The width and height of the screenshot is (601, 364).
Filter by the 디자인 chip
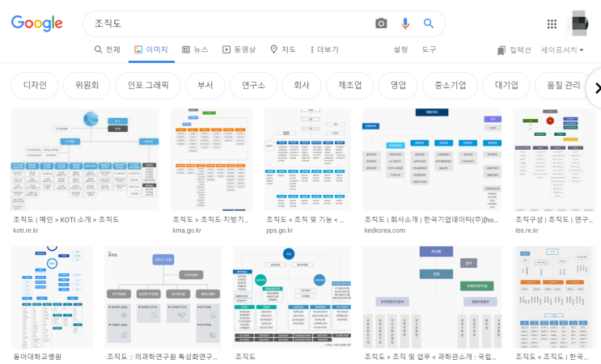point(35,85)
